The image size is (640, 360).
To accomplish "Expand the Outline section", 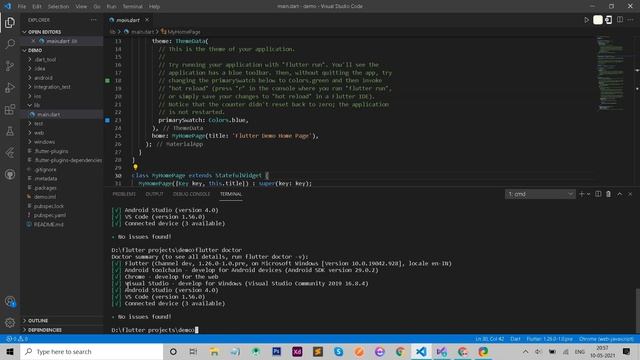I will point(62,320).
